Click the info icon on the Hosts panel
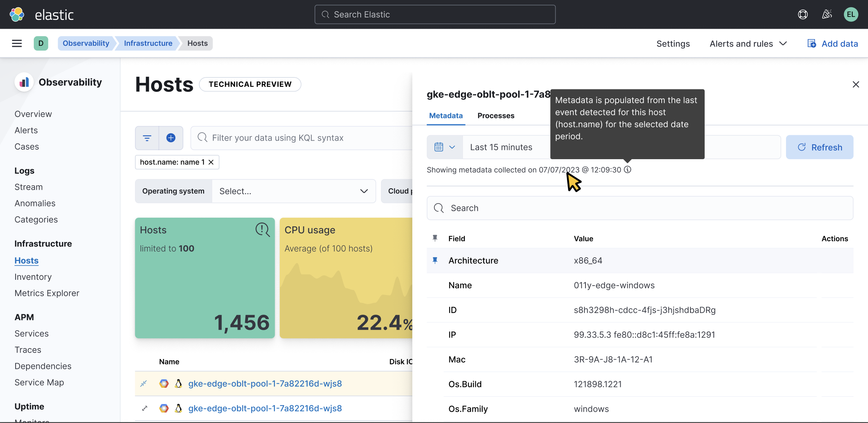Viewport: 868px width, 423px height. [262, 229]
